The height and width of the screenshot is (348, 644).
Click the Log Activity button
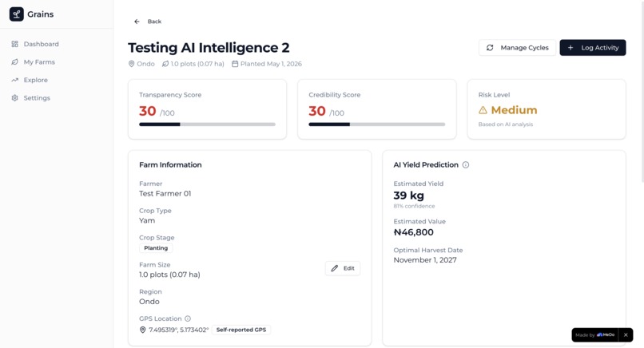point(593,48)
